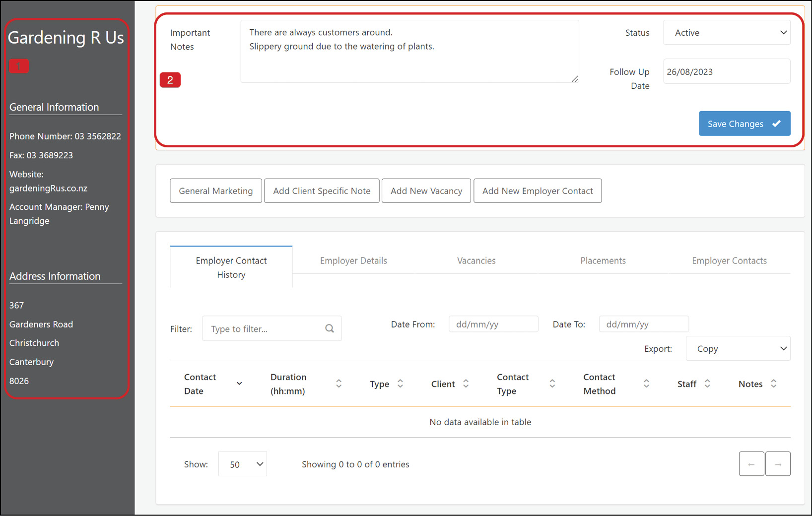The image size is (812, 516).
Task: Sort by Type column arrows
Action: (x=400, y=384)
